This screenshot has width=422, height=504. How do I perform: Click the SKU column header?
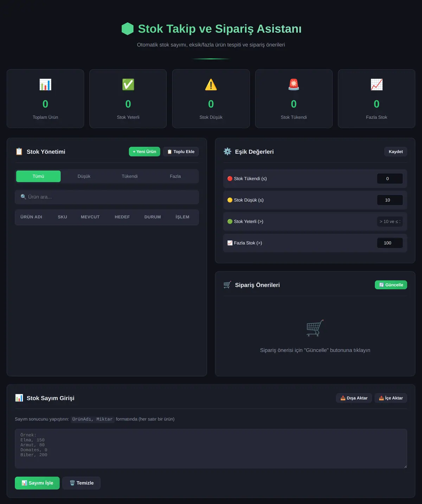pos(63,217)
